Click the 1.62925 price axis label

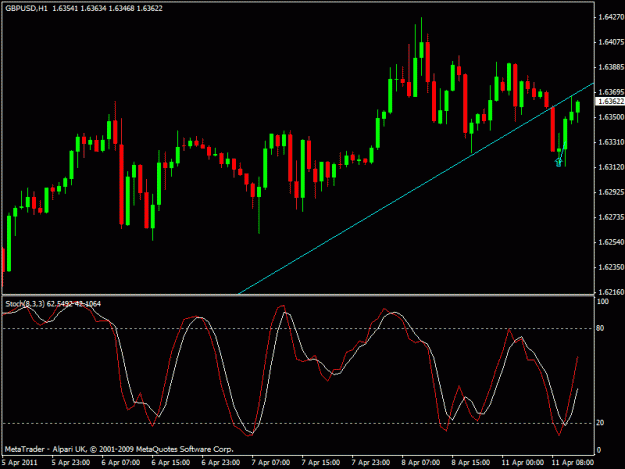coord(611,192)
